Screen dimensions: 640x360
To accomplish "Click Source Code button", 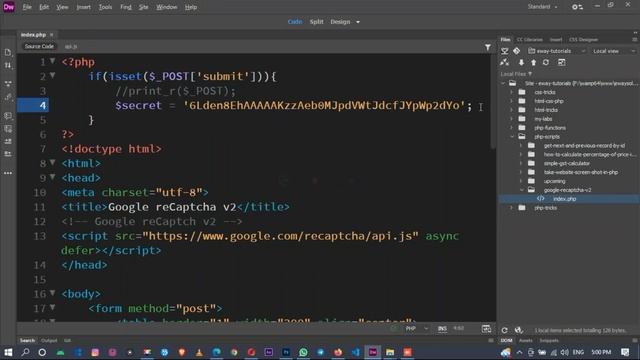I will click(x=39, y=47).
